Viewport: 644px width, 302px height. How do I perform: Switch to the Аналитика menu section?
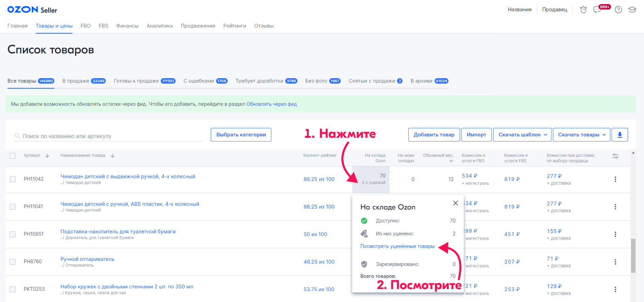[x=159, y=26]
